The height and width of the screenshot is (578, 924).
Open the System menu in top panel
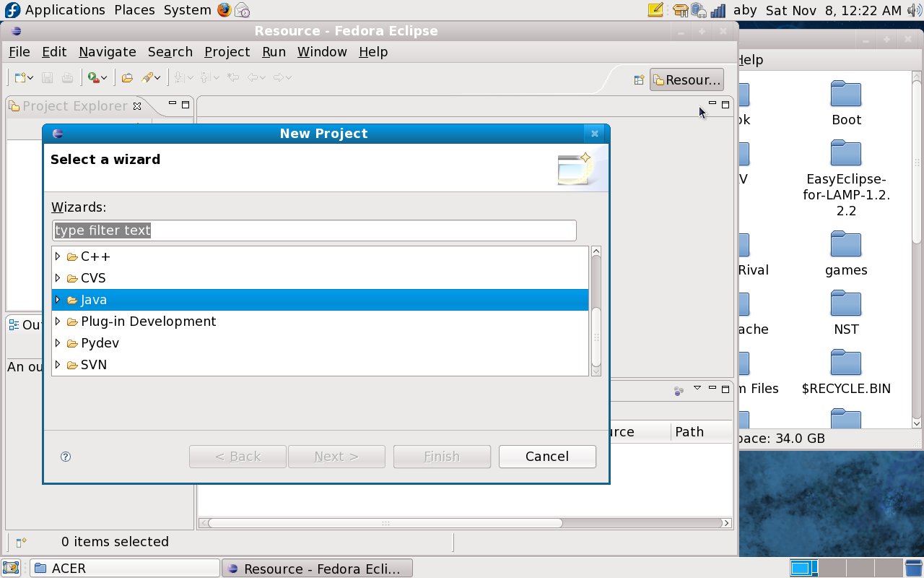(187, 10)
